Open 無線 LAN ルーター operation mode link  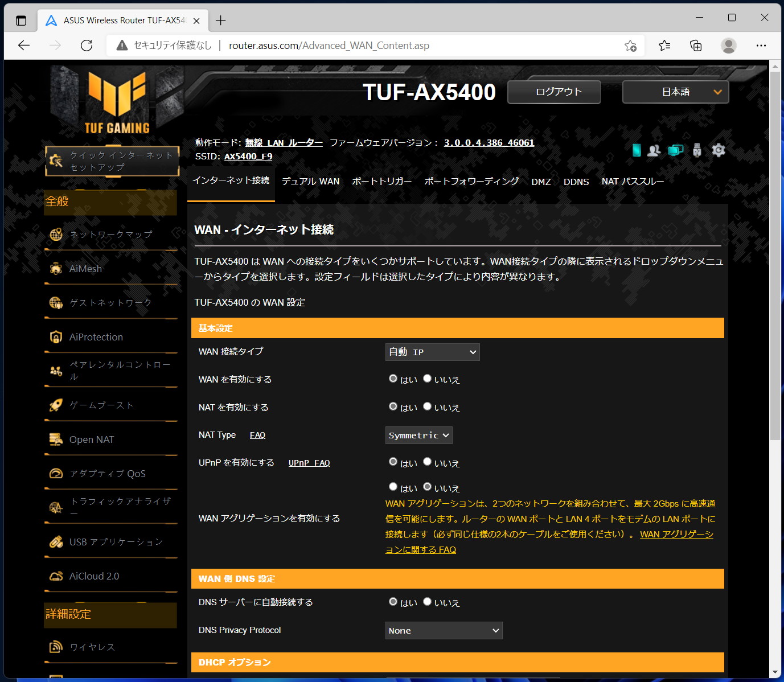click(284, 143)
